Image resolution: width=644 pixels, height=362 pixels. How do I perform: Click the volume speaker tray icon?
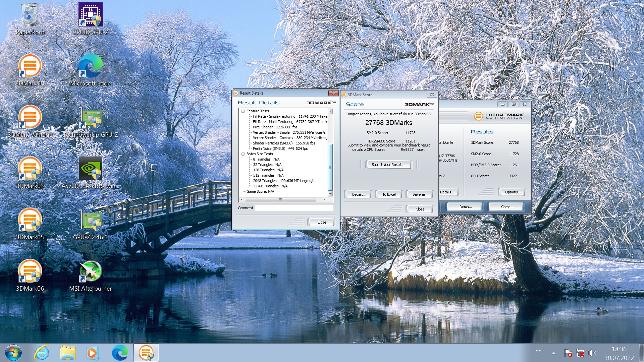coord(592,353)
